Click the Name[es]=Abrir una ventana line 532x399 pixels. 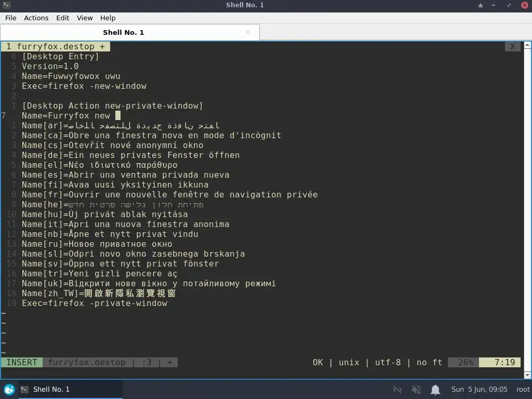point(126,175)
